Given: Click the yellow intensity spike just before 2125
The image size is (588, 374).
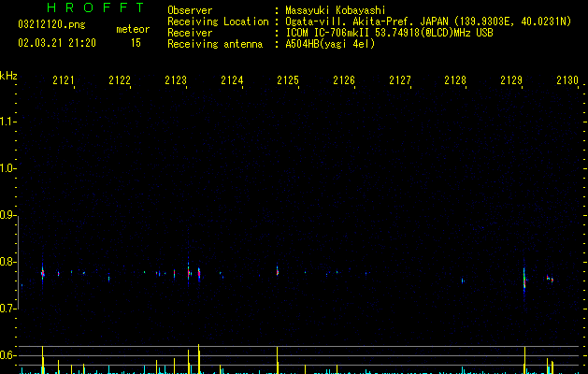Looking at the screenshot, I should [x=278, y=360].
